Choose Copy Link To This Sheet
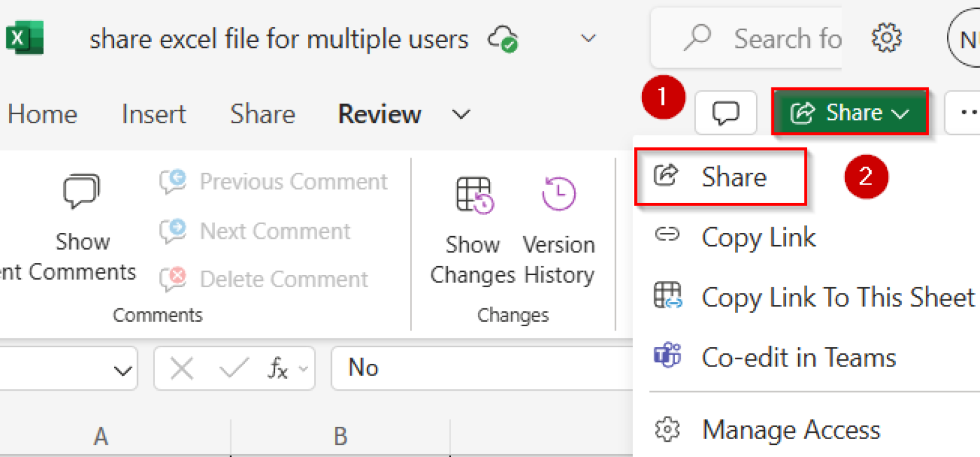This screenshot has width=980, height=457. point(836,297)
